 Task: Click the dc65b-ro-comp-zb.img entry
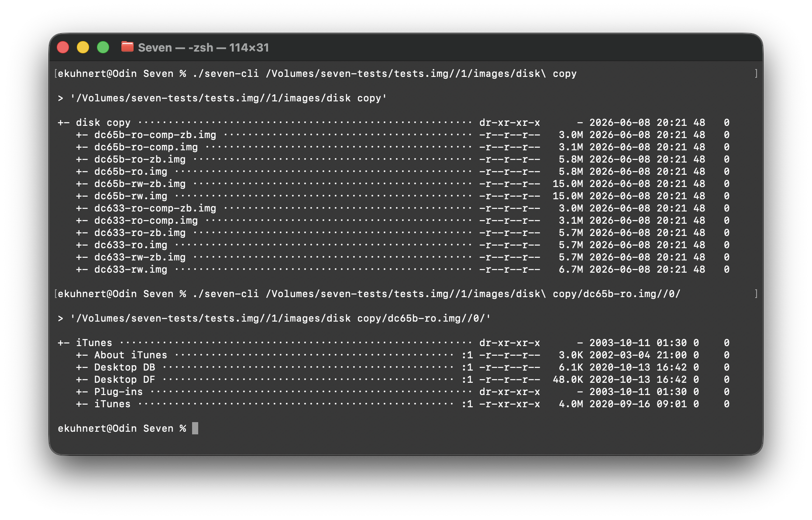pos(155,135)
